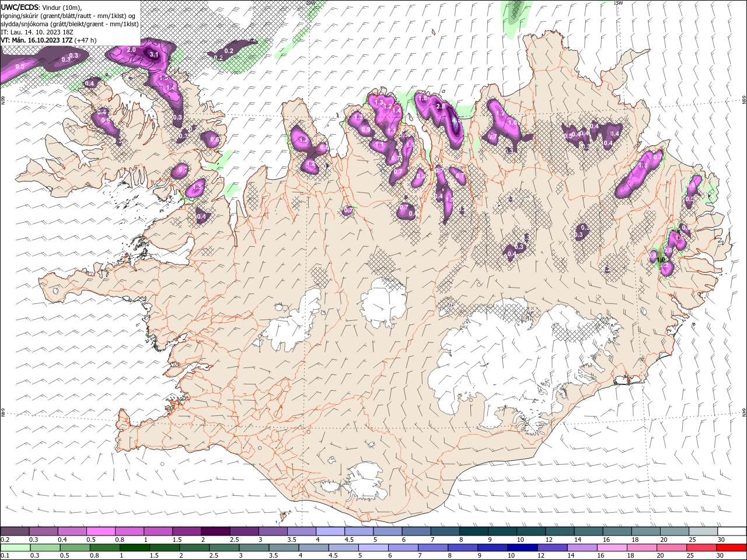
Task: Click the 'slydda/snjókoma' legend description line
Action: pos(69,24)
